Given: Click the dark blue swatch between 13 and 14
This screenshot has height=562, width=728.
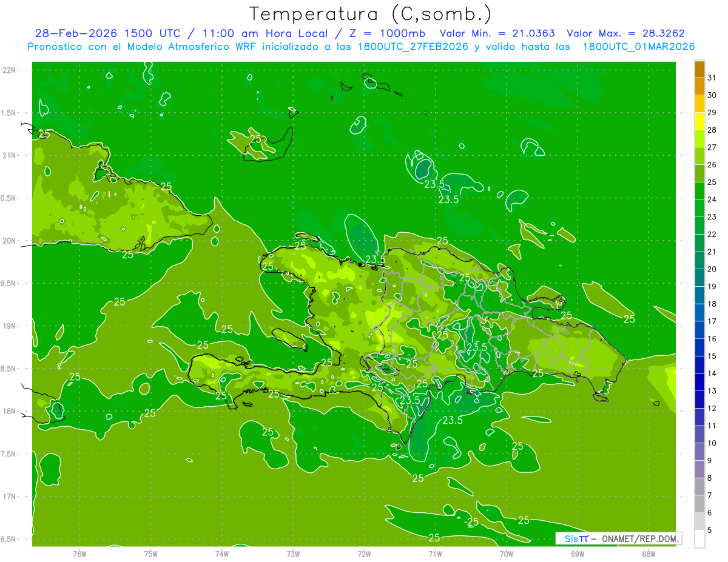Looking at the screenshot, I should pyautogui.click(x=699, y=382).
